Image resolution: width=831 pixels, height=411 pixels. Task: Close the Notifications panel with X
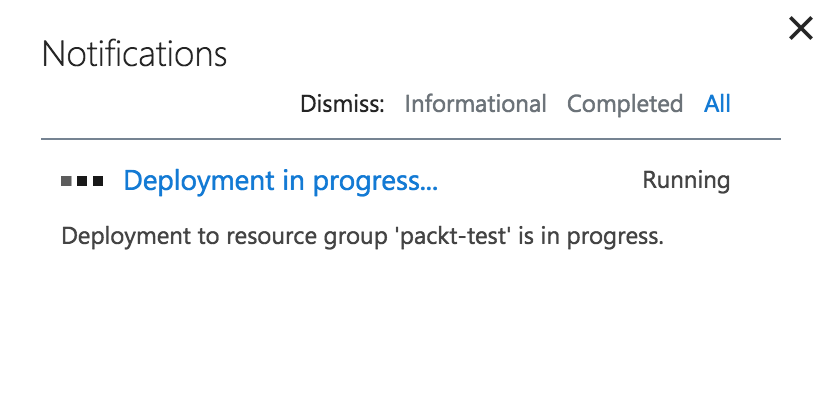800,28
